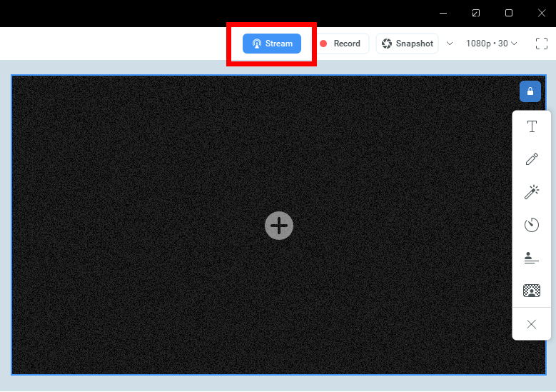Screen dimensions: 556x392
Task: Select the Pencil drawing tool
Action: coord(531,159)
